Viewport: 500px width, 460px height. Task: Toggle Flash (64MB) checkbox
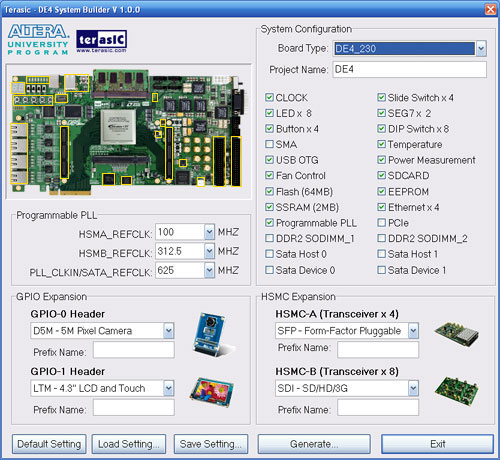tap(269, 191)
